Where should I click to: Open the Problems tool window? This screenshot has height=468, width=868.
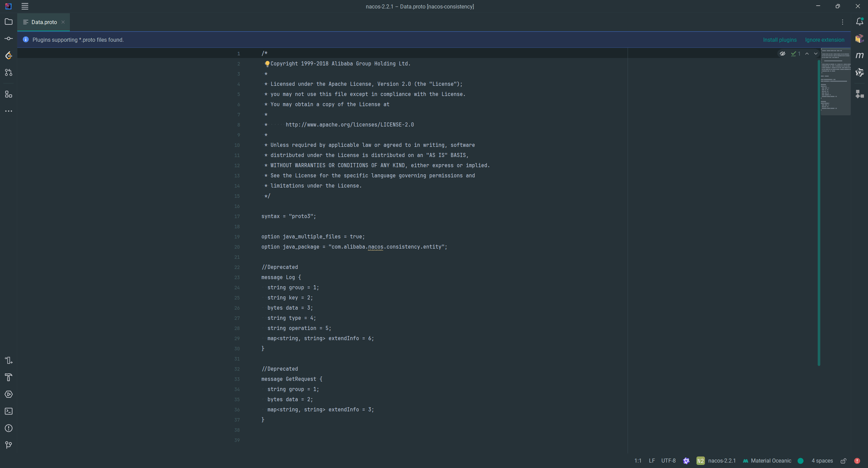(9, 428)
